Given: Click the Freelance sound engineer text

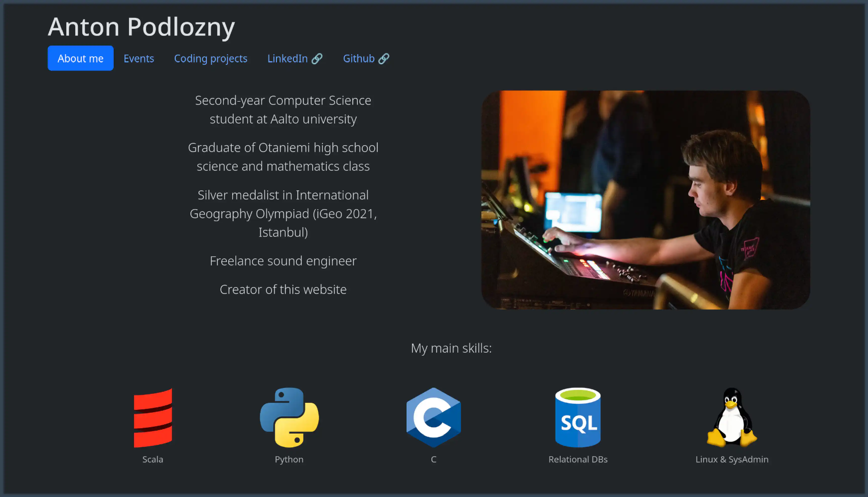Looking at the screenshot, I should (x=283, y=261).
